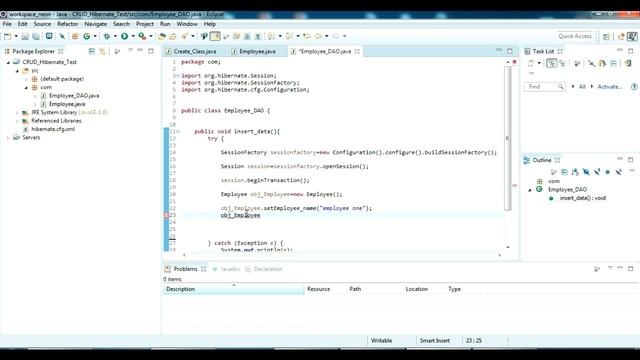Screen dimensions: 640x360
Task: Click the Next Annotation toolbar icon
Action: pos(271,36)
